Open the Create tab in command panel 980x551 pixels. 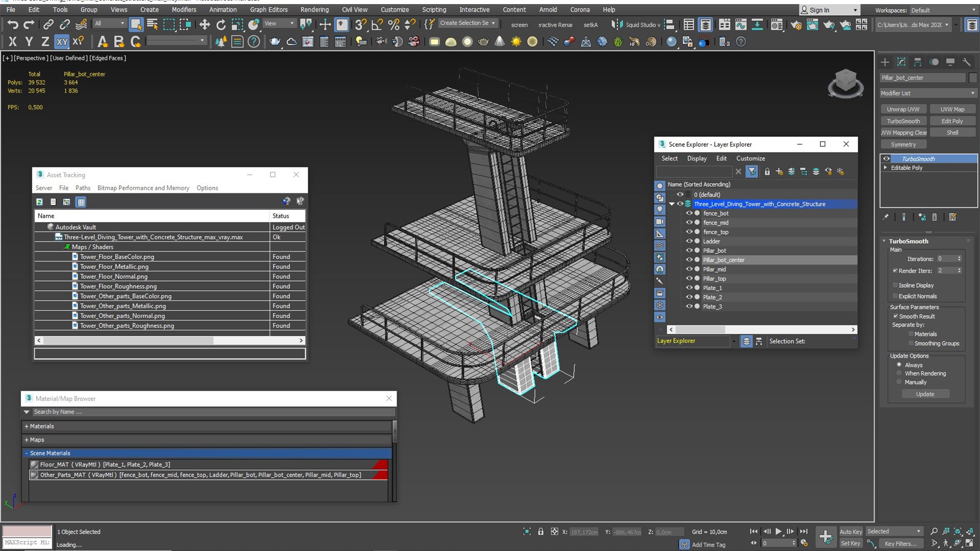pos(885,62)
